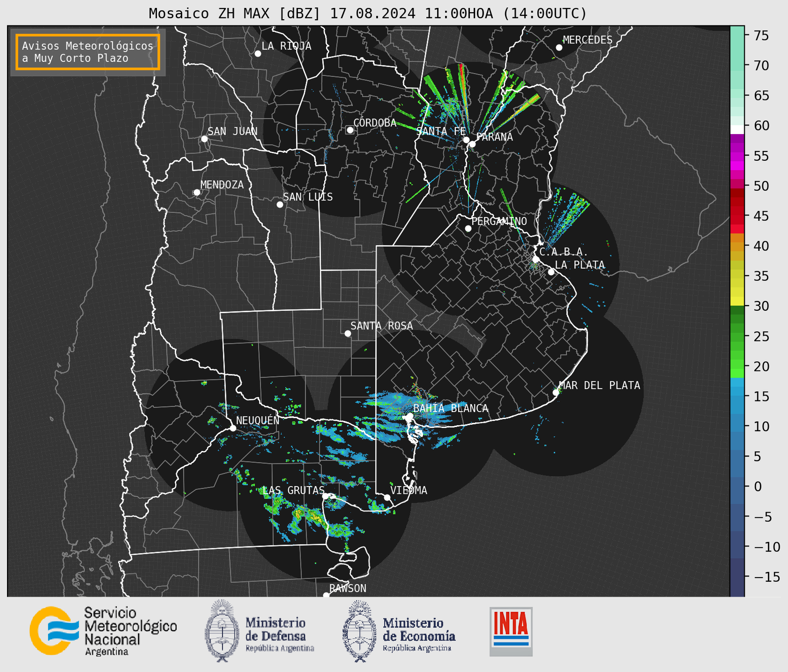The height and width of the screenshot is (672, 788).
Task: Click the PERGAMINO label
Action: click(x=499, y=222)
